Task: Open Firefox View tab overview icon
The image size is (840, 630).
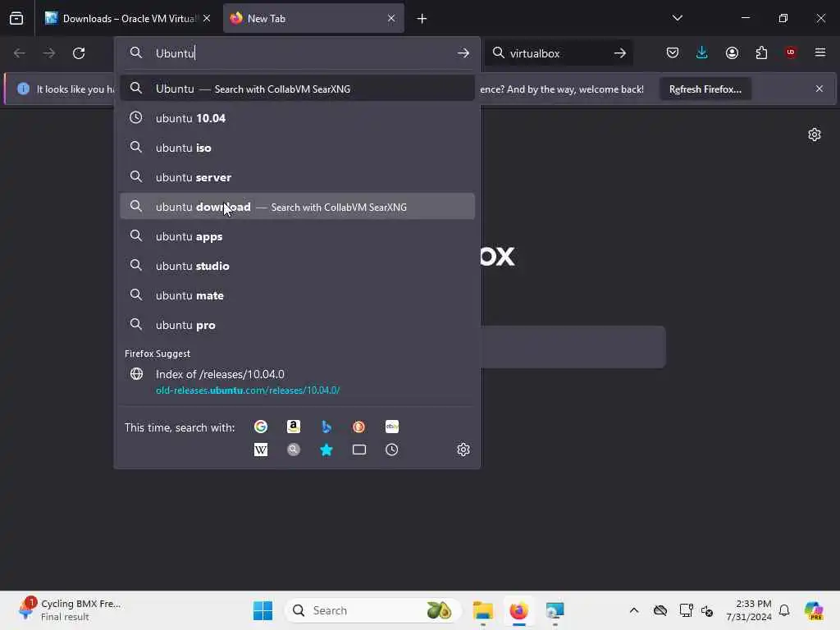Action: click(16, 19)
